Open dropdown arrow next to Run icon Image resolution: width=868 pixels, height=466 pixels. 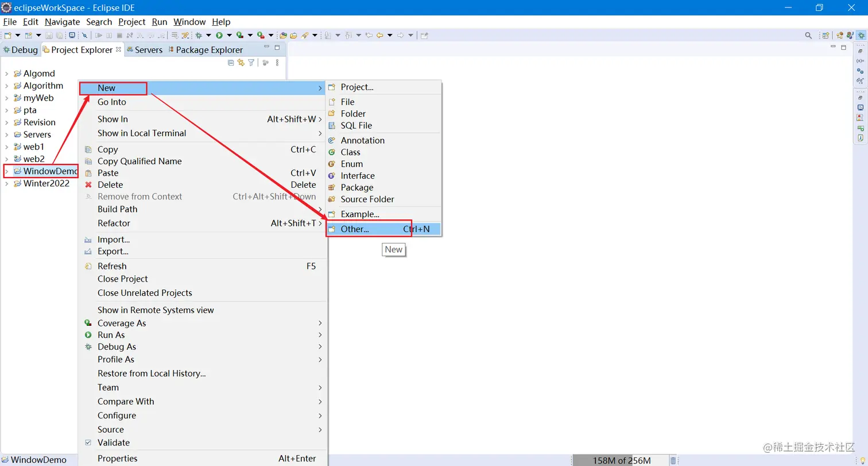(x=228, y=35)
